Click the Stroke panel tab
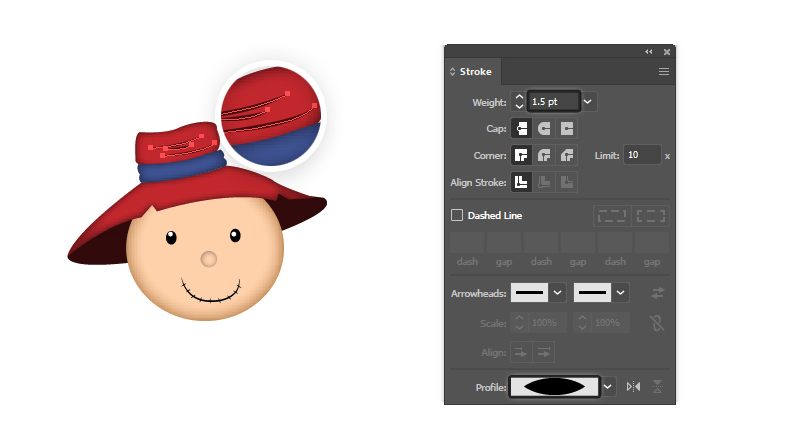800x440 pixels. [x=474, y=72]
